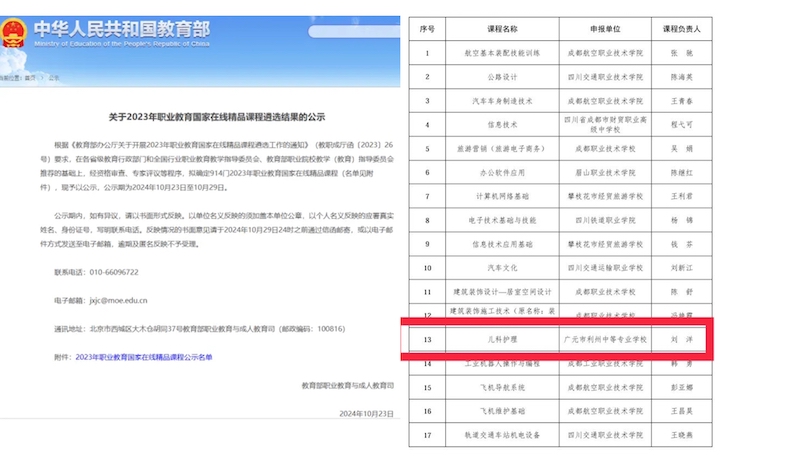800x474 pixels.
Task: Click the 序号 column header
Action: click(427, 30)
